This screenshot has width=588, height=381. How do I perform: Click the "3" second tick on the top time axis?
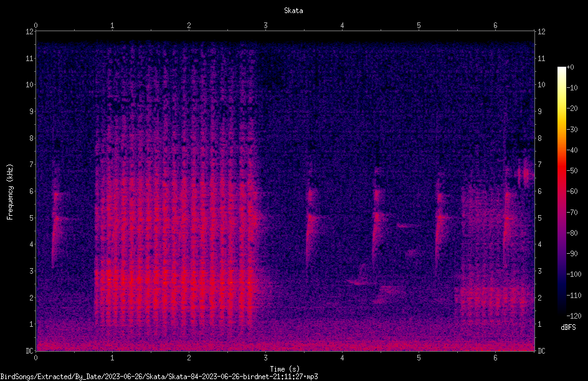tap(265, 26)
